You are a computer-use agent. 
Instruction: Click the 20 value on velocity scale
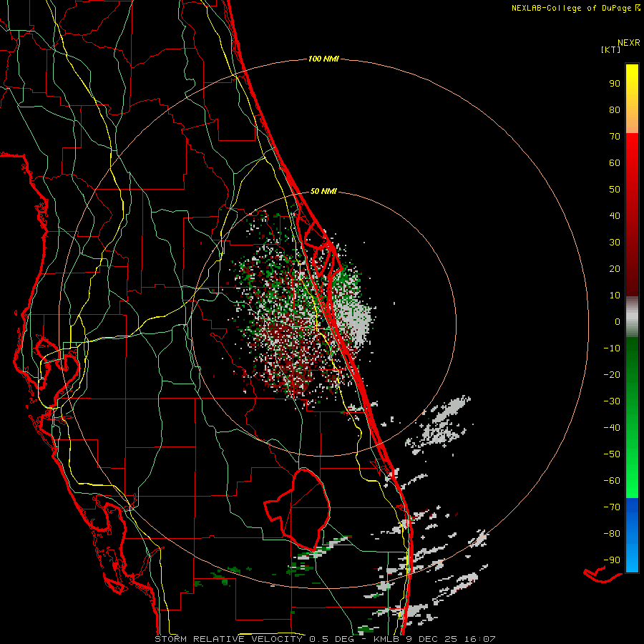pos(615,268)
